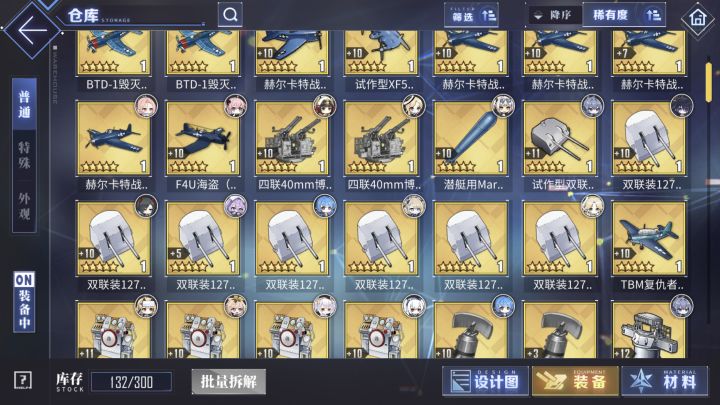Toggle 降序 descending sort order
The height and width of the screenshot is (405, 720).
(x=553, y=15)
